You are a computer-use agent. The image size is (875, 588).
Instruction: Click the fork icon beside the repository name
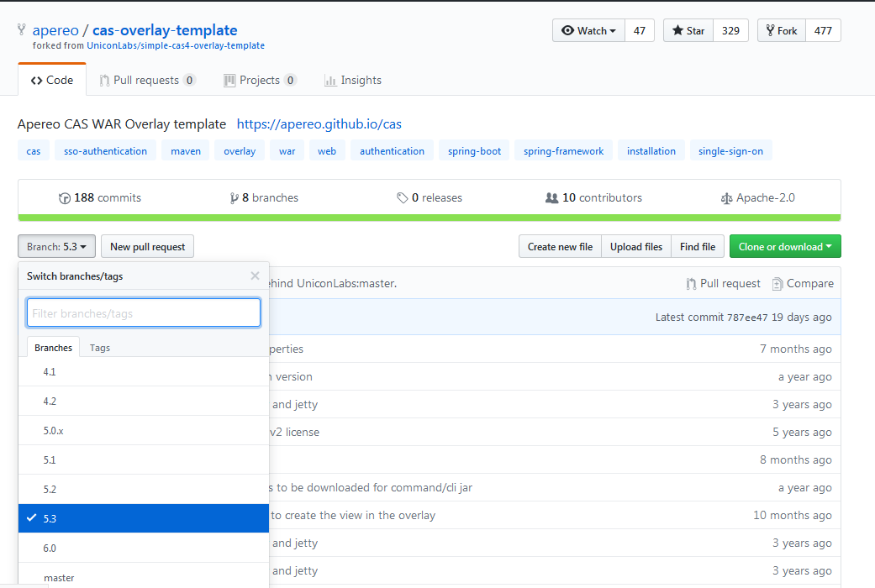pyautogui.click(x=21, y=29)
